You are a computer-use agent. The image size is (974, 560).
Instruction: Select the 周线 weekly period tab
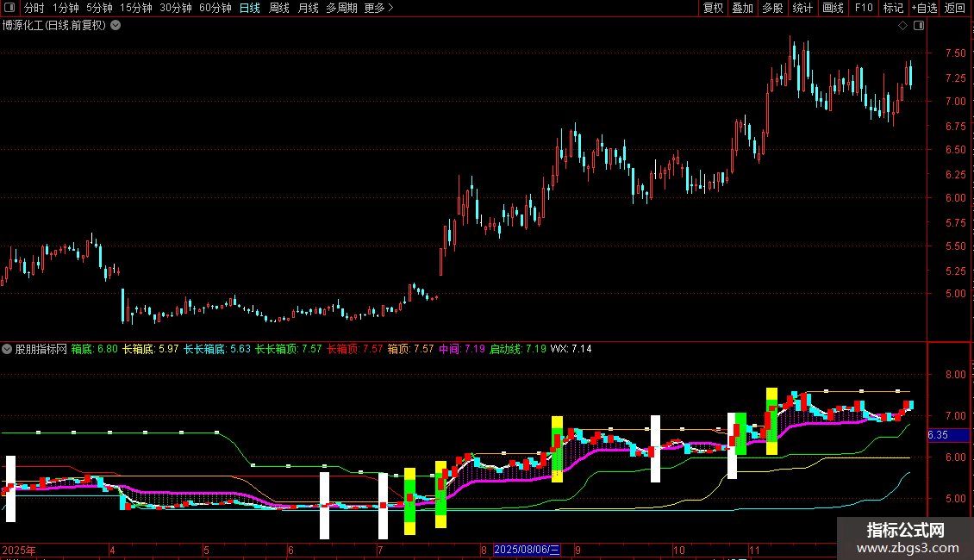tap(279, 8)
